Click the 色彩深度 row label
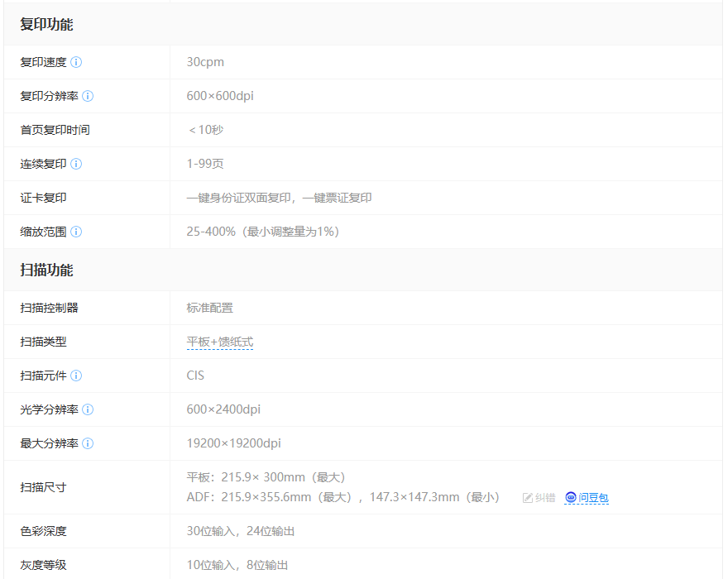728x579 pixels. point(43,531)
